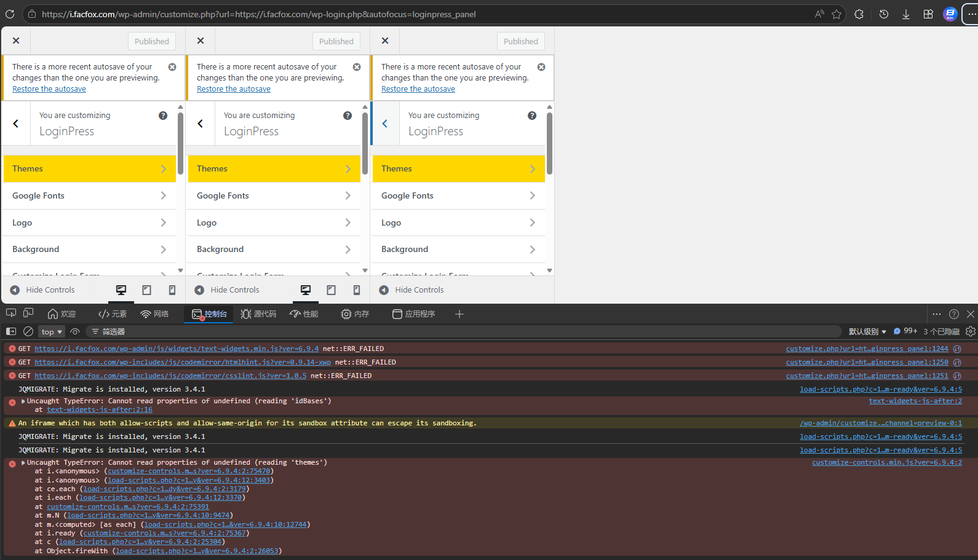
Task: Switch to the DevTools 源代码 tab
Action: (259, 314)
